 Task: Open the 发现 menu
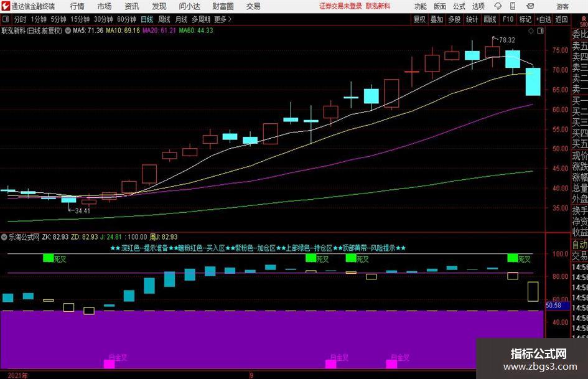tap(159, 6)
